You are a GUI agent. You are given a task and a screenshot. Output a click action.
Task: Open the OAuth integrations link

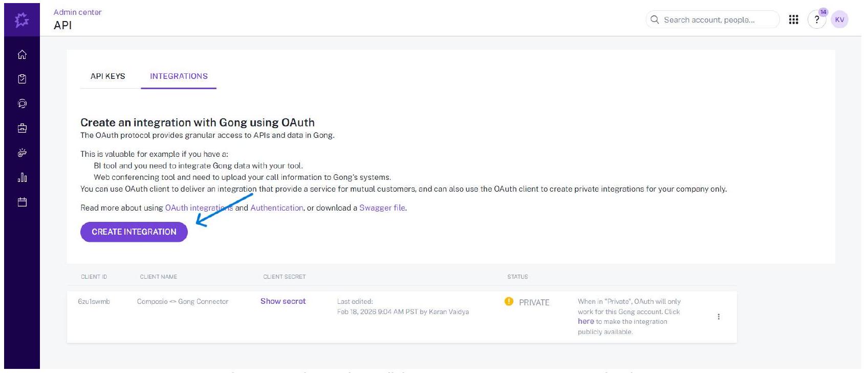(x=199, y=208)
